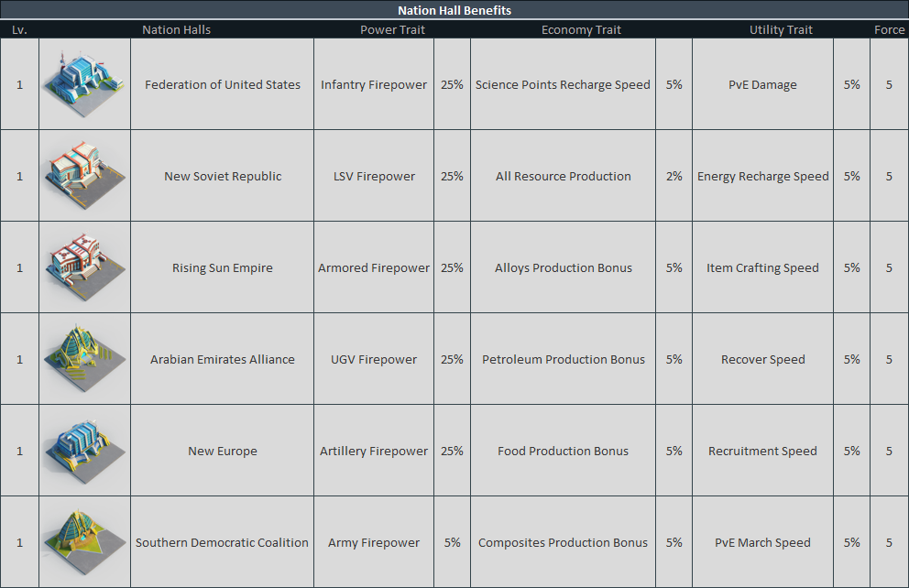Click the 5% value beside Recruitment Speed
Image resolution: width=909 pixels, height=588 pixels.
point(851,451)
